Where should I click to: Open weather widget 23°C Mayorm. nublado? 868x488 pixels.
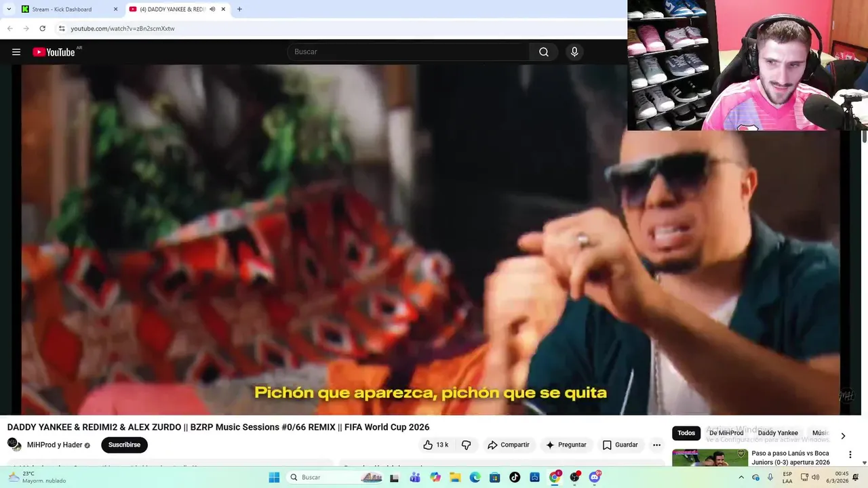(35, 477)
